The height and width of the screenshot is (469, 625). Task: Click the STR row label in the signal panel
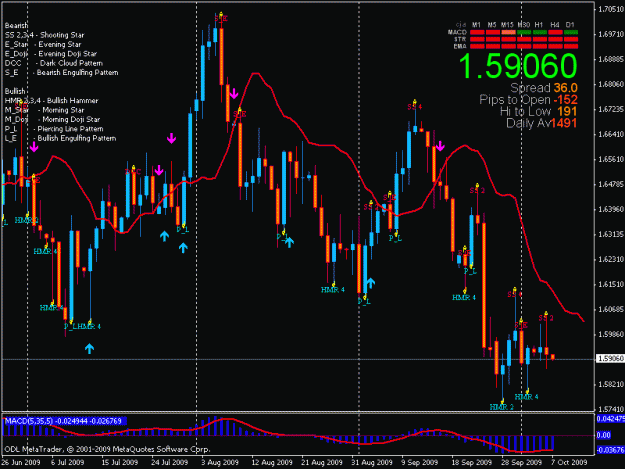coord(460,39)
